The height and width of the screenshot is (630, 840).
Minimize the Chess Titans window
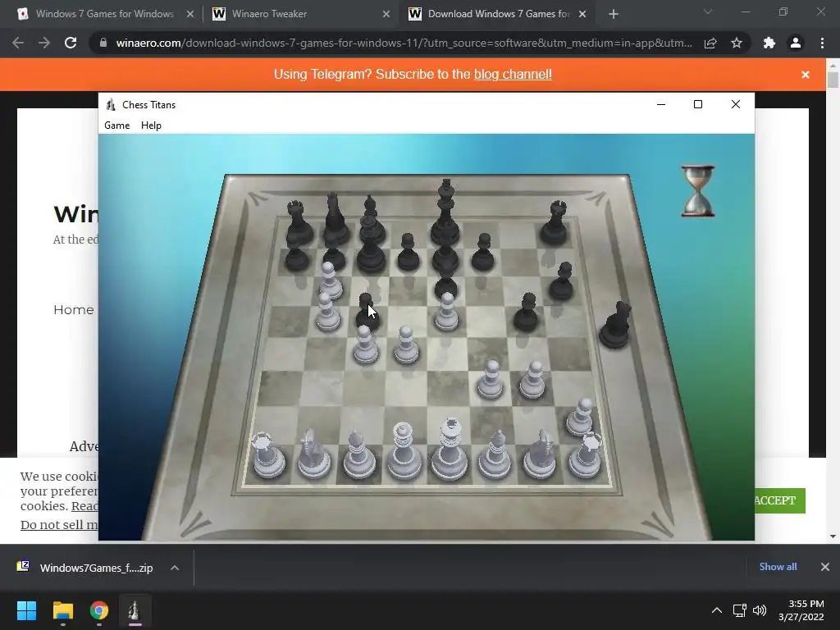tap(661, 104)
